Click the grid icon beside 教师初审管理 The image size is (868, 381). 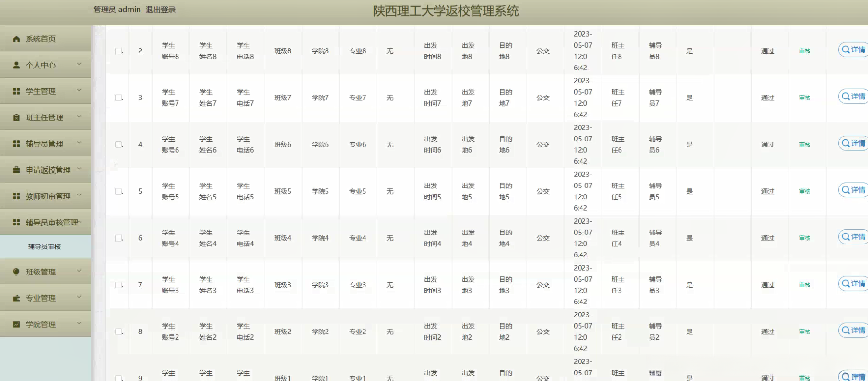pos(16,196)
